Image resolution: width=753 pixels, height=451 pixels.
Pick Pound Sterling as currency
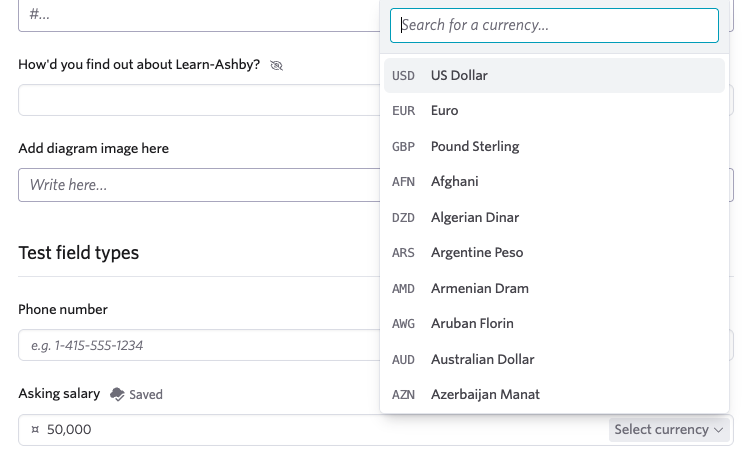554,146
